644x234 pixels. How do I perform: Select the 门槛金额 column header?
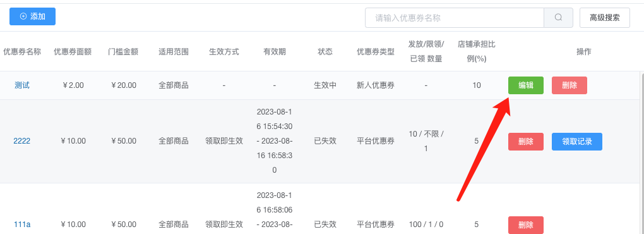tap(123, 52)
